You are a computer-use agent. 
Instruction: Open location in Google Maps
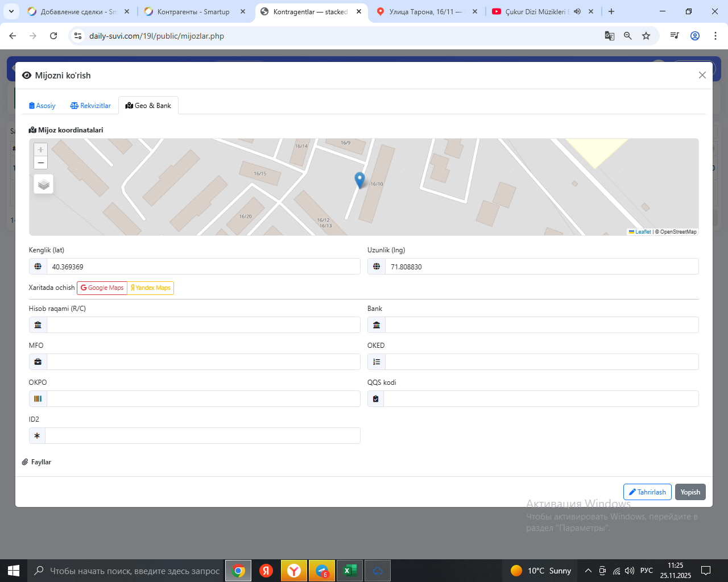point(102,288)
